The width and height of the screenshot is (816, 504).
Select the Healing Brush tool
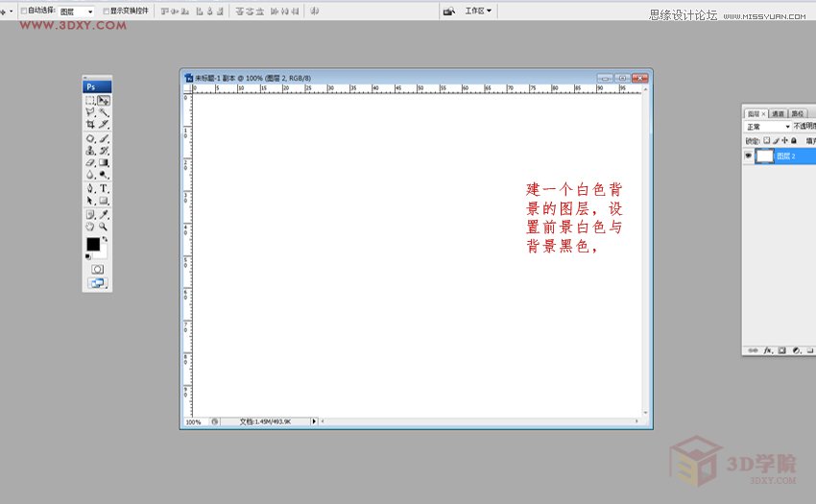click(x=90, y=138)
